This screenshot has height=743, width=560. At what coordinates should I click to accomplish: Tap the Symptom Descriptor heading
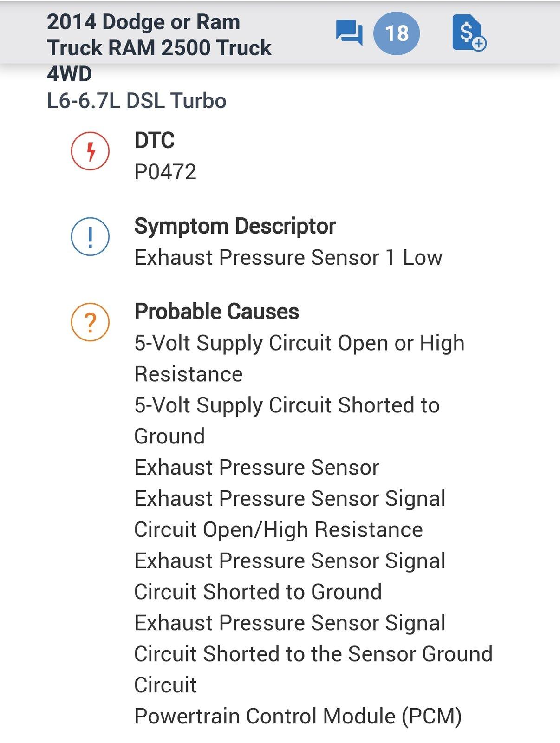point(235,226)
